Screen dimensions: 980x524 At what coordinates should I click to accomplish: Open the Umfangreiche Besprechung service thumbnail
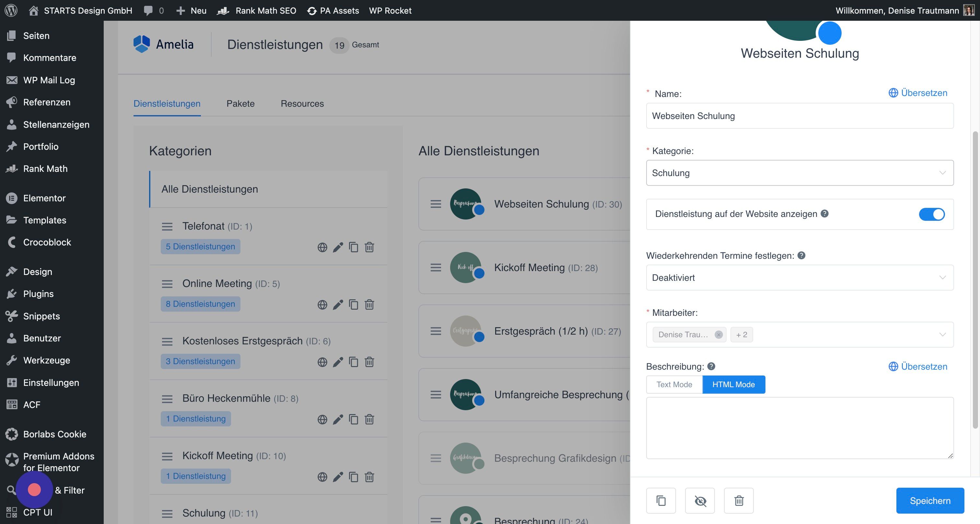tap(465, 395)
